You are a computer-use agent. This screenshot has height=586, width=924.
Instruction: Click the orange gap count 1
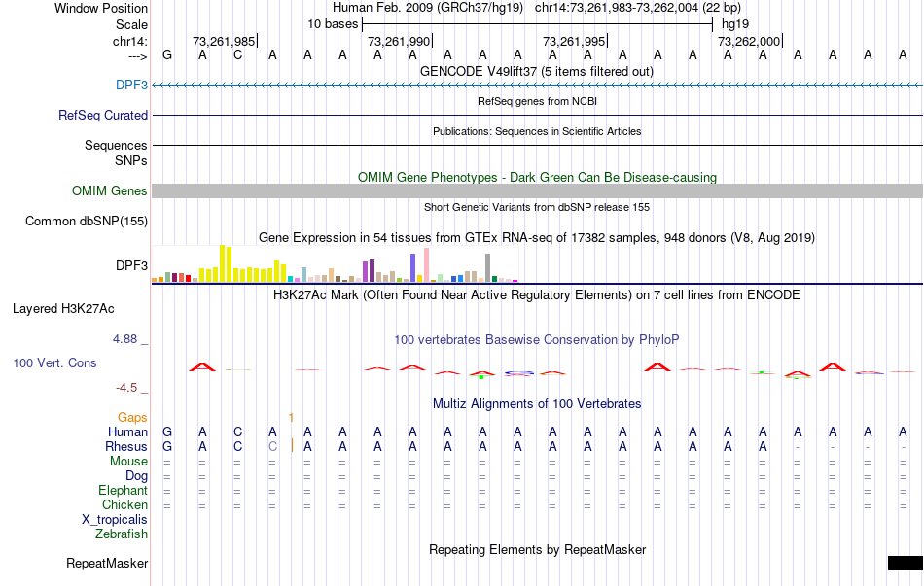click(291, 418)
